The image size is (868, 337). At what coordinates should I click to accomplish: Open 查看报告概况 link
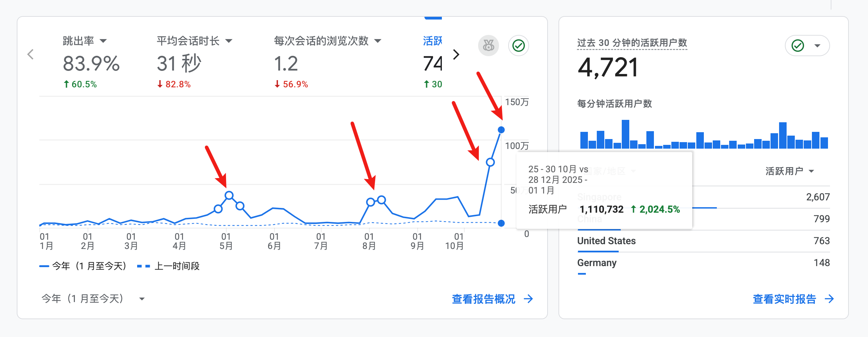(483, 299)
